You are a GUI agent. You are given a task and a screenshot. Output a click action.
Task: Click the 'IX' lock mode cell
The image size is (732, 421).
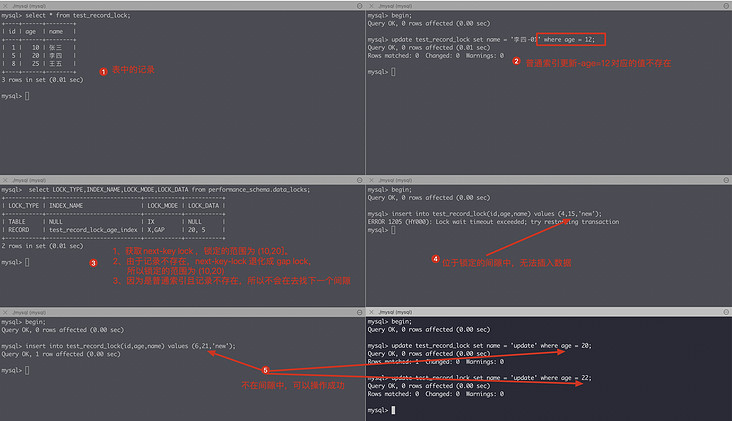point(151,222)
